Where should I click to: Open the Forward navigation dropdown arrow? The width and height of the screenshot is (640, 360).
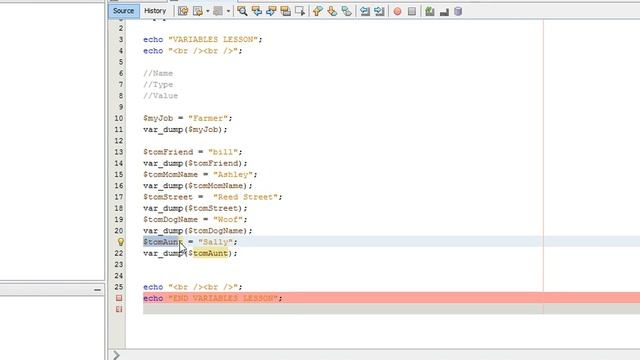pyautogui.click(x=228, y=11)
